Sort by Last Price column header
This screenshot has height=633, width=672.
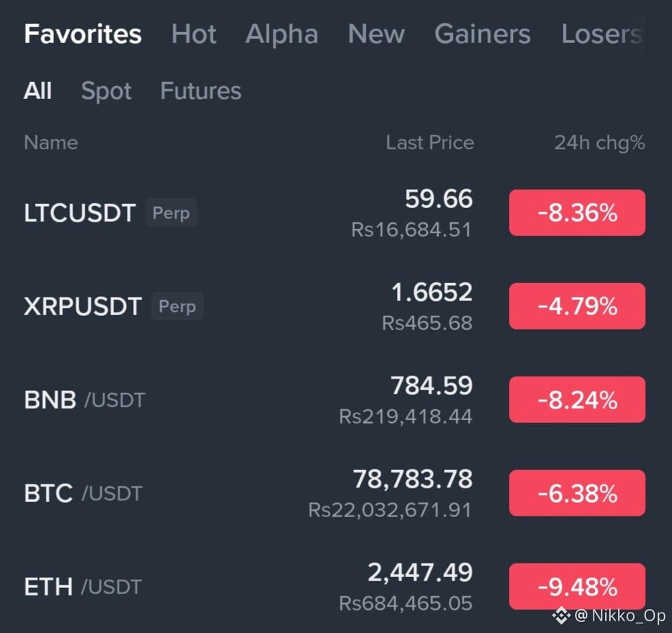pos(430,143)
